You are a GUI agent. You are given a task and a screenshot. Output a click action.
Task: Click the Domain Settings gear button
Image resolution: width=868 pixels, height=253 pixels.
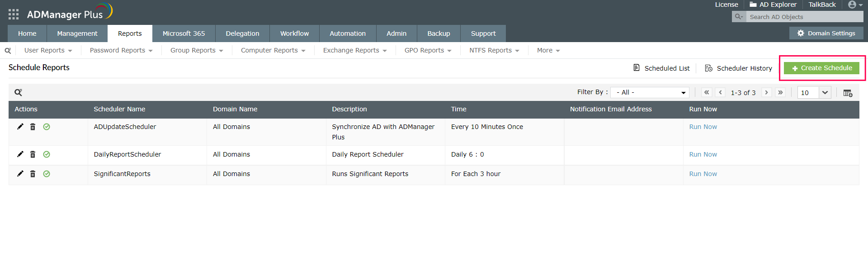(x=826, y=33)
